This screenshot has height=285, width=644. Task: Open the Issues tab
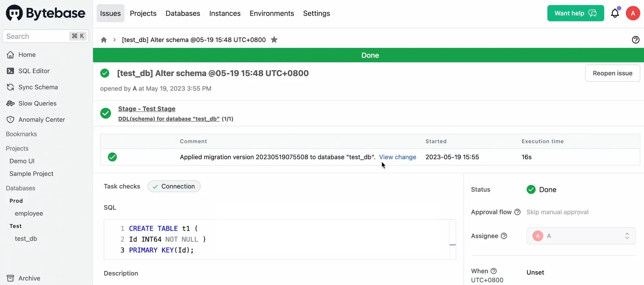110,13
